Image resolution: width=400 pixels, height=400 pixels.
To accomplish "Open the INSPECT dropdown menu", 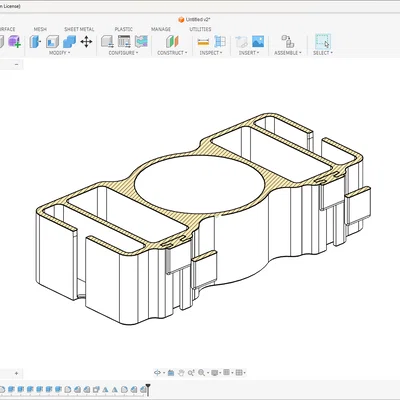I will (x=211, y=53).
